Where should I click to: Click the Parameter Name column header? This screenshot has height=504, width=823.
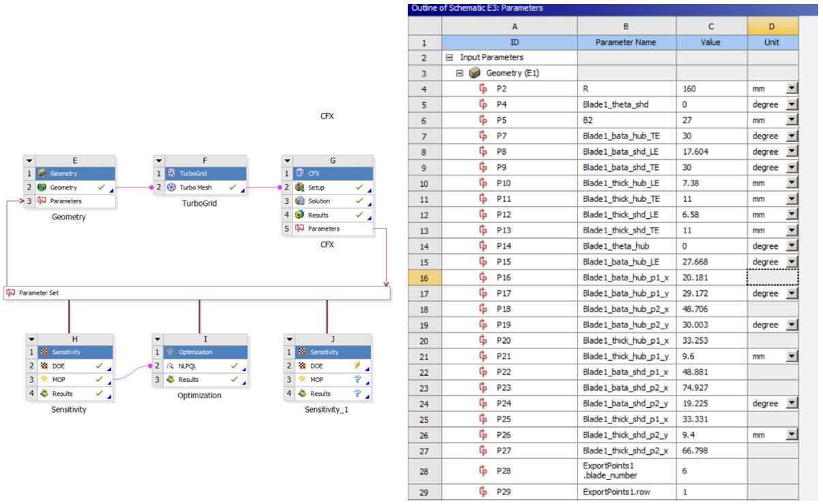[x=625, y=42]
